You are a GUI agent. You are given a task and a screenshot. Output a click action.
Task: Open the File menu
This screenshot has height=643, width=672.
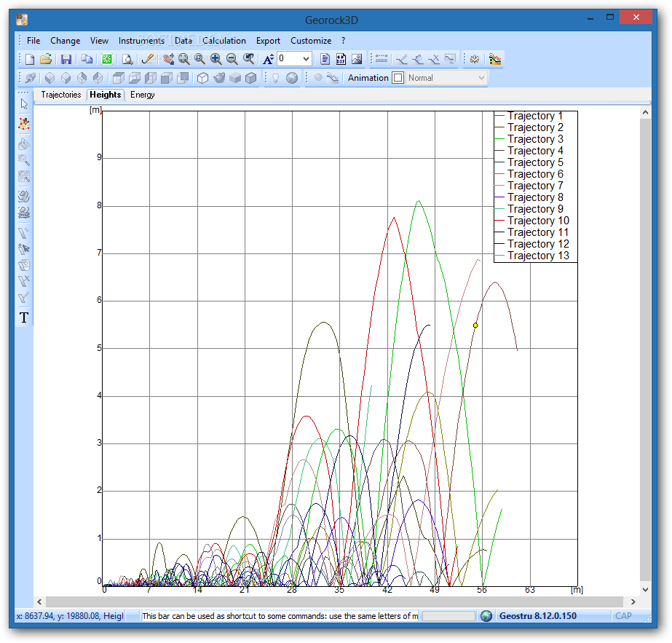(x=33, y=41)
